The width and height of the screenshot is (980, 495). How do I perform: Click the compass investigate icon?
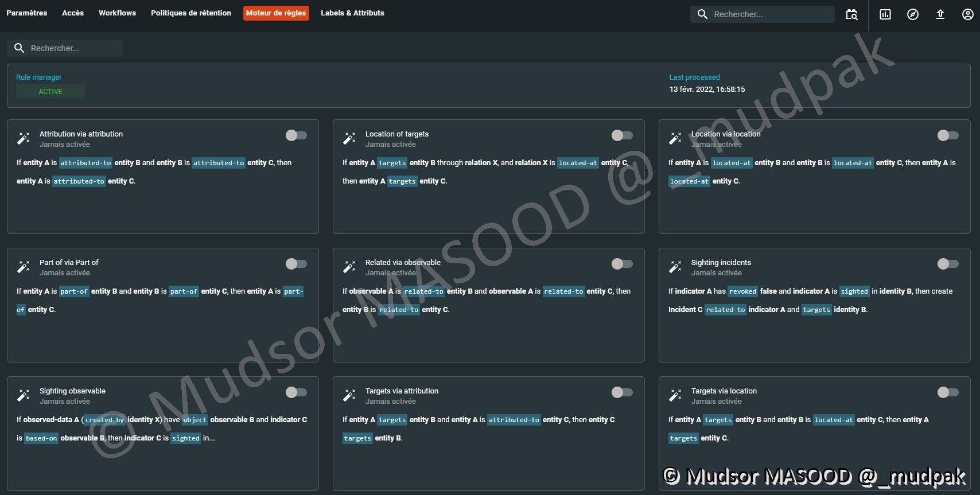click(913, 14)
